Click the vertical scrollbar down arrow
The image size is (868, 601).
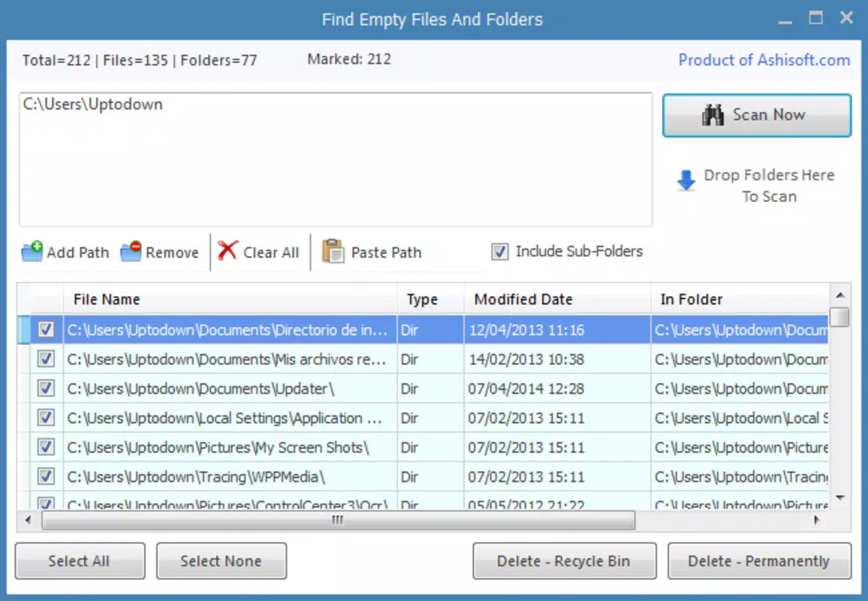click(839, 497)
